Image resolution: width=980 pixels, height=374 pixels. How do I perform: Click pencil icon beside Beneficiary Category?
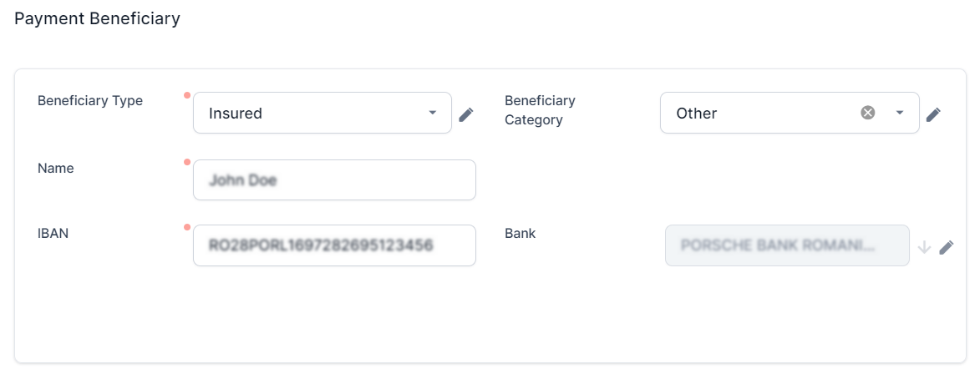(933, 114)
